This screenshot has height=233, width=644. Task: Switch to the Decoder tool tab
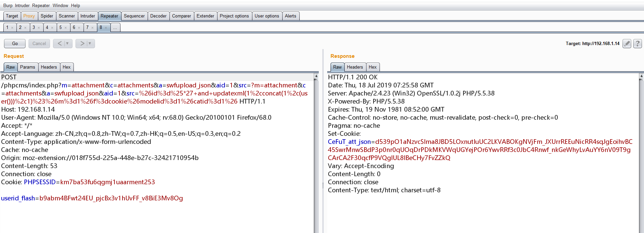[x=158, y=16]
